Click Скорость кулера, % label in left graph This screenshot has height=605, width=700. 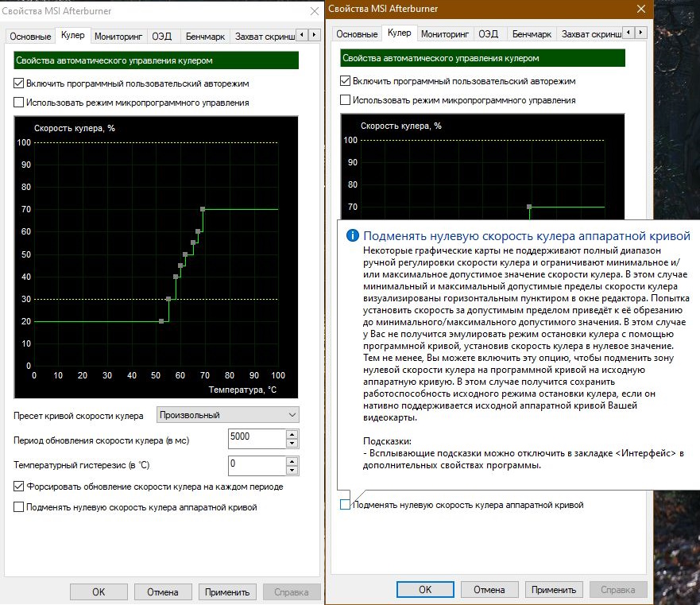click(x=75, y=128)
